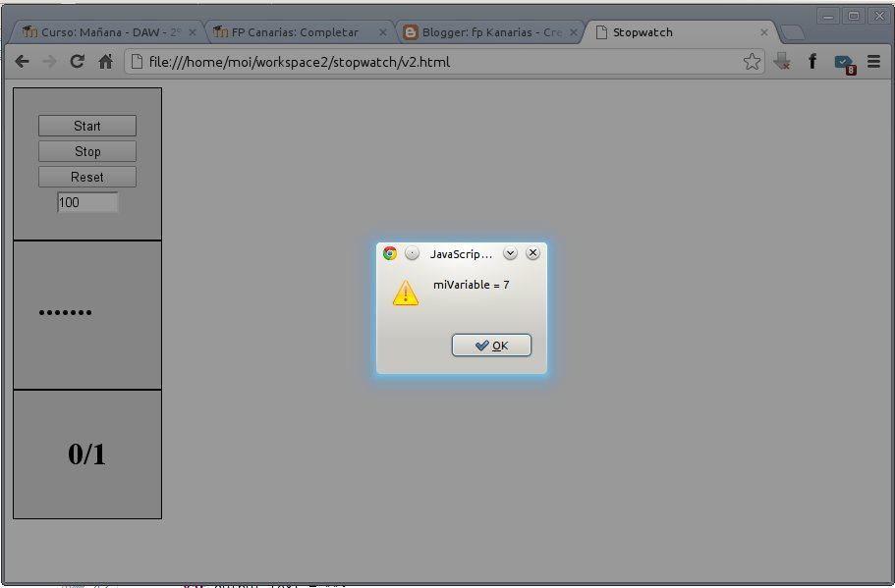Click the warning triangle in the JavaScript alert
This screenshot has height=588, width=895.
point(405,294)
